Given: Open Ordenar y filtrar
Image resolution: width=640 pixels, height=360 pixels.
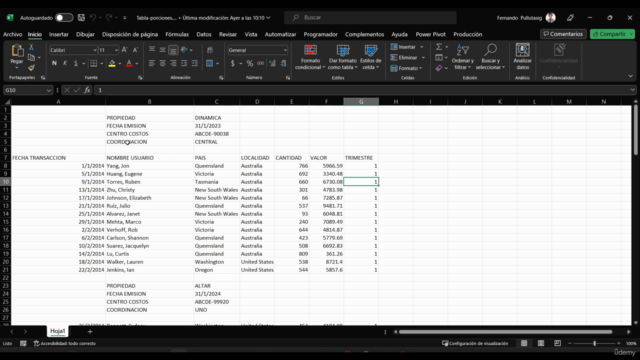Looking at the screenshot, I should [x=462, y=57].
